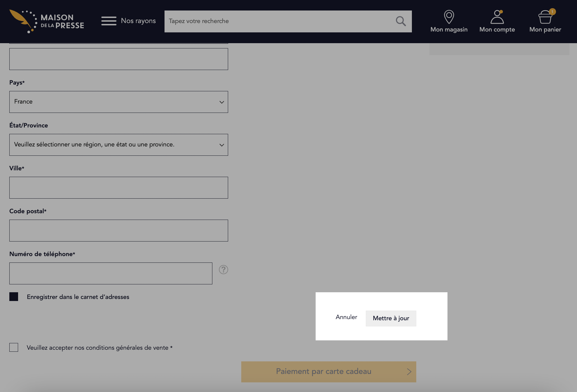
Task: Open Mon compte user icon
Action: click(x=497, y=17)
